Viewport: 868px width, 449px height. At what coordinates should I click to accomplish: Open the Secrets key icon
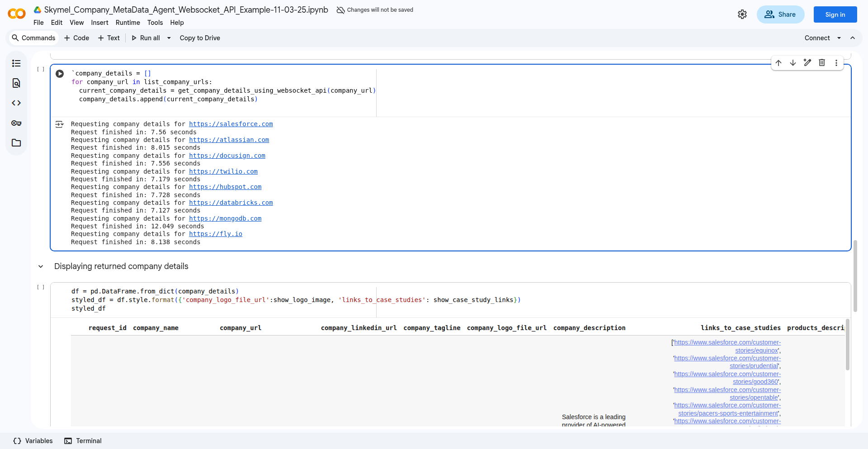click(16, 123)
